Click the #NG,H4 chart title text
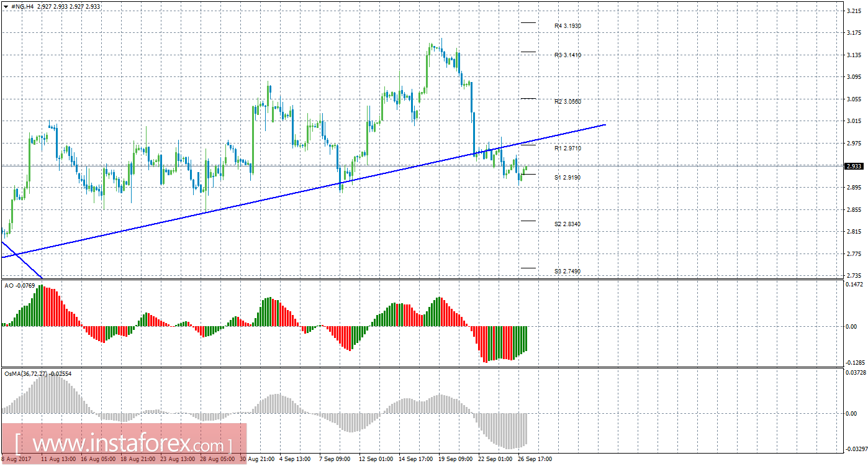 pos(22,6)
